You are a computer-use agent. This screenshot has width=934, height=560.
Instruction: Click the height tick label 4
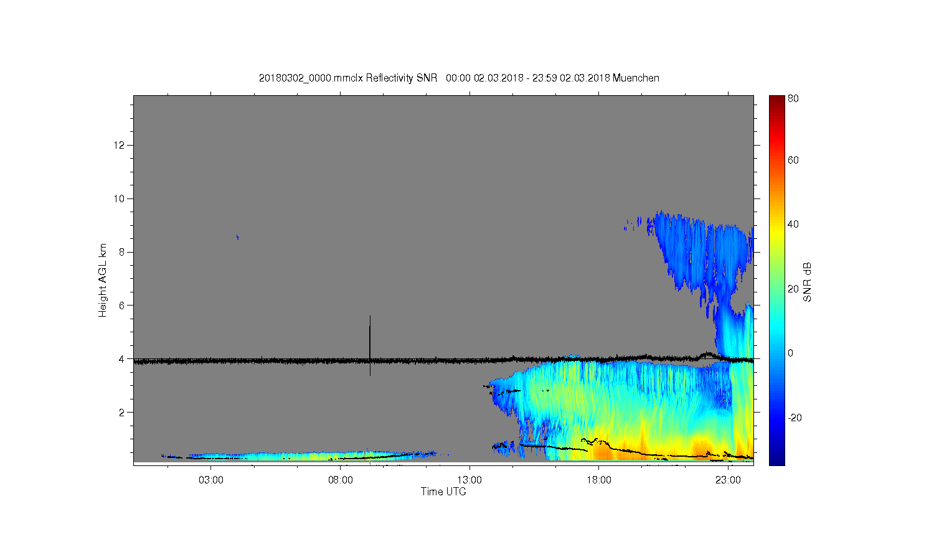(123, 359)
